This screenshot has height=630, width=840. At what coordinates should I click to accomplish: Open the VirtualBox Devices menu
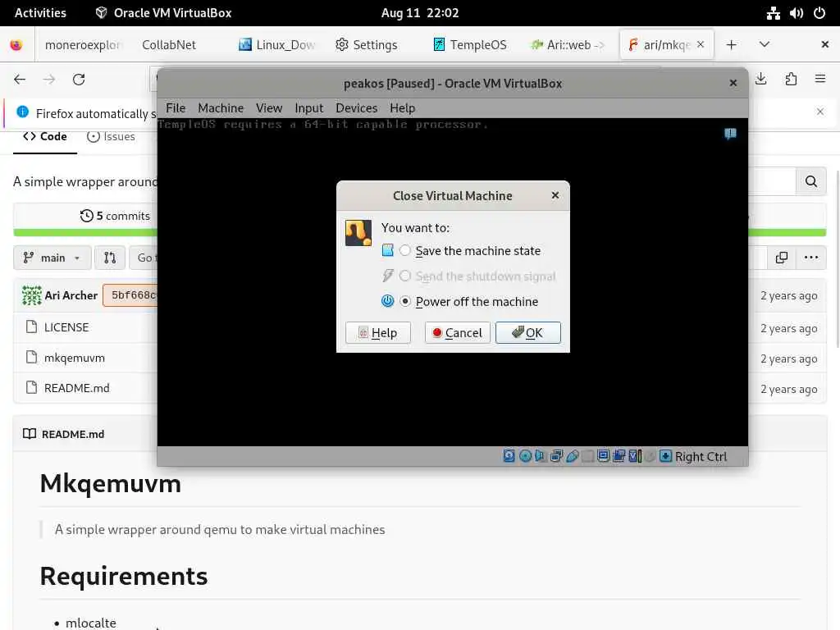(x=356, y=107)
